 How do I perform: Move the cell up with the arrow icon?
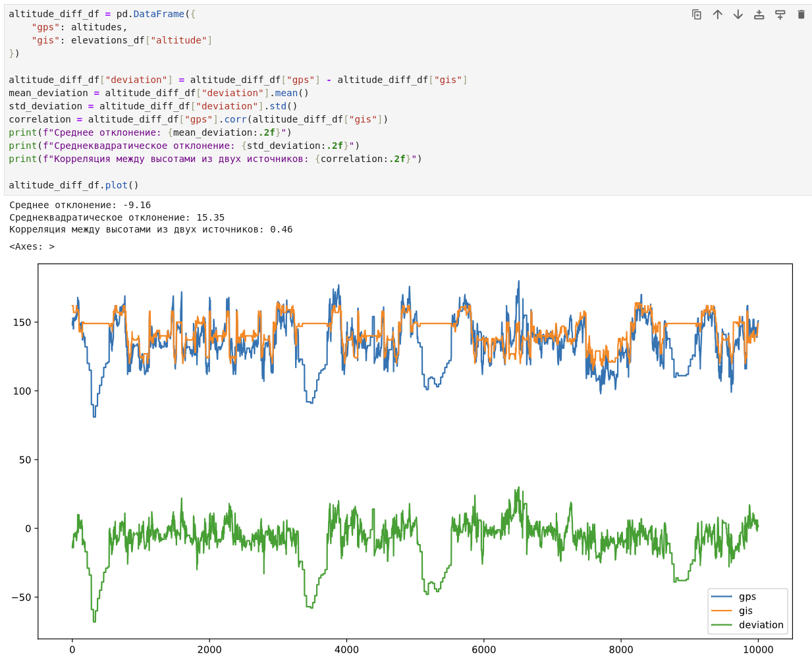click(718, 14)
